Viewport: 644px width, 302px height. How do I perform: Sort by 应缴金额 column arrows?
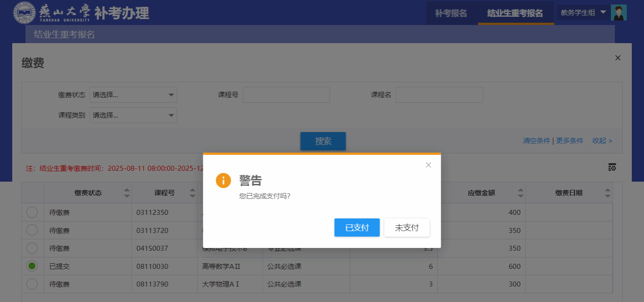coord(521,193)
